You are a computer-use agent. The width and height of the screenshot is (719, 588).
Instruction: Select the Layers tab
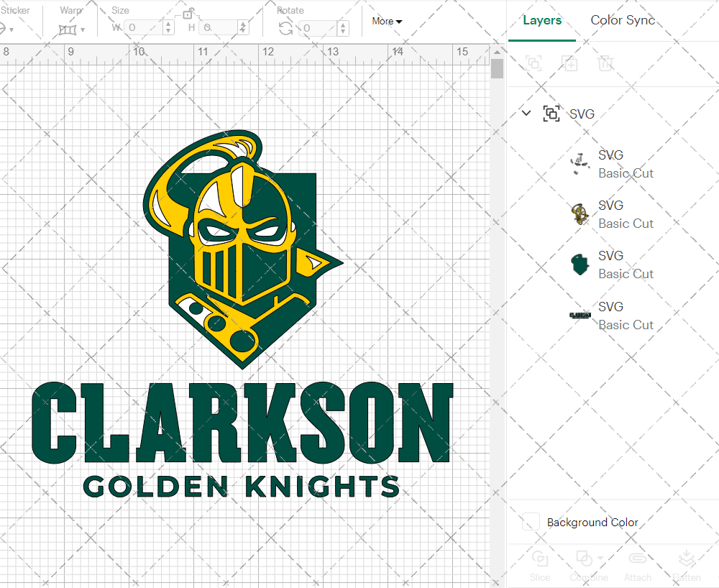click(x=542, y=20)
